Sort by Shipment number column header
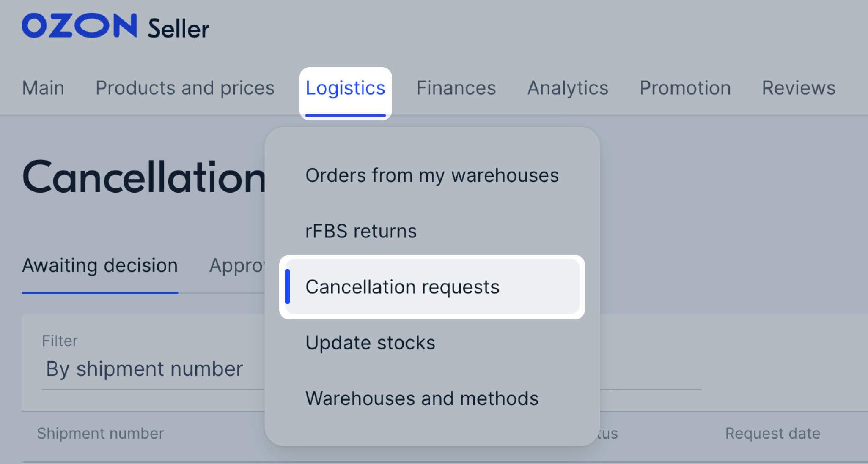The image size is (868, 464). point(100,433)
